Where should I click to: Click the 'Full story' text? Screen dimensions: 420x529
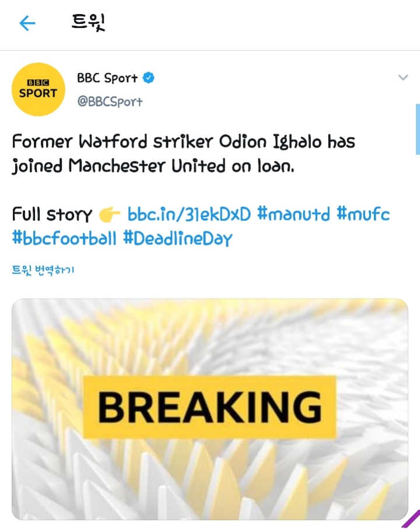(x=52, y=215)
